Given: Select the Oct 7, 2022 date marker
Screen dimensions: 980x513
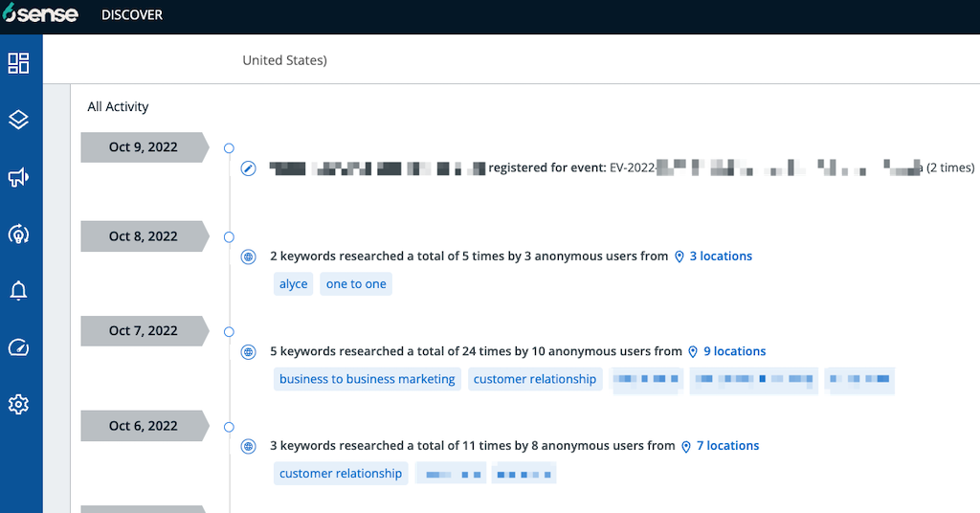Looking at the screenshot, I should [x=144, y=331].
